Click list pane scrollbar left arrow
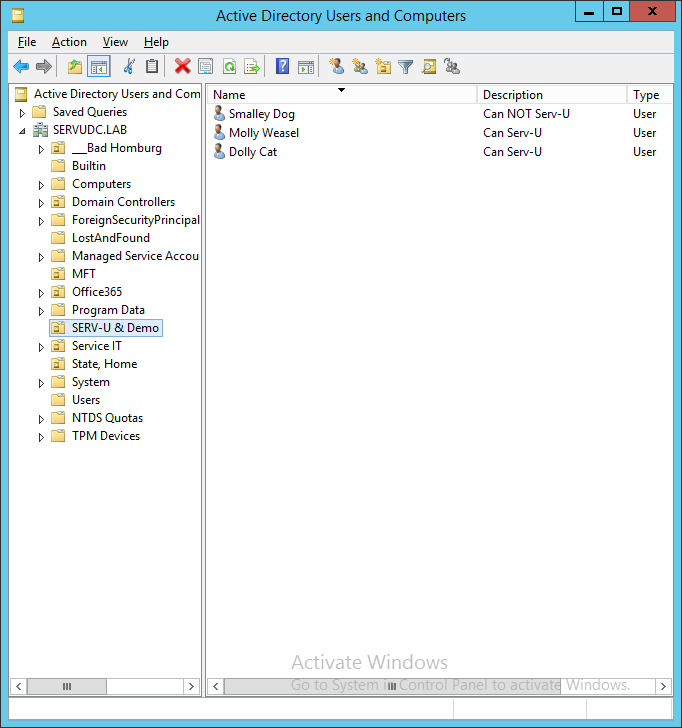 pos(216,686)
